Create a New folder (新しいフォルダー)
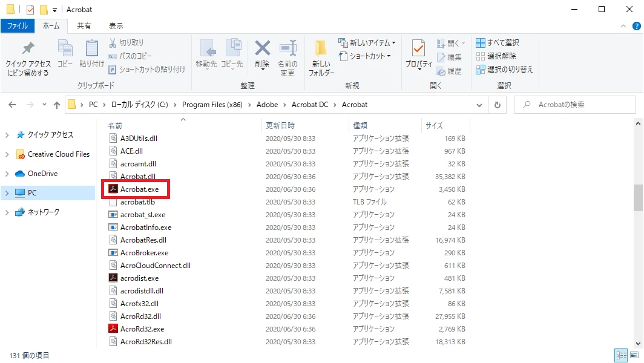This screenshot has height=363, width=644. pos(321,57)
